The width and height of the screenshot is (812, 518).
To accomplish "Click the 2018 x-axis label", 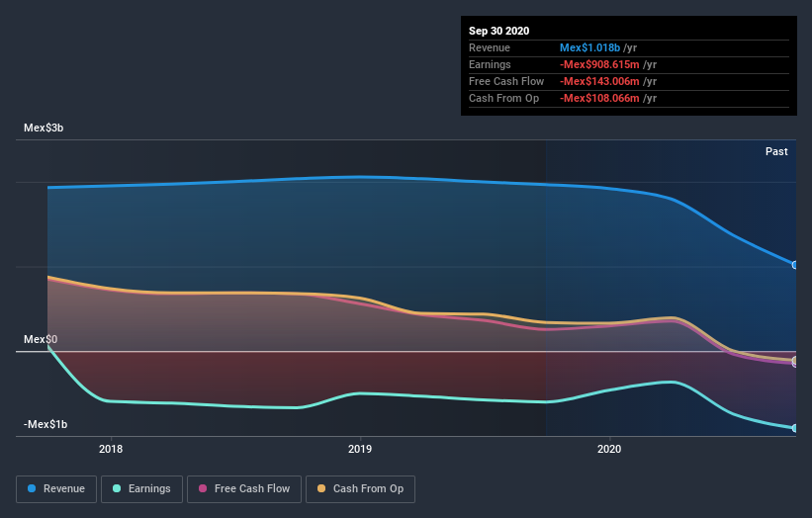I will pos(111,449).
